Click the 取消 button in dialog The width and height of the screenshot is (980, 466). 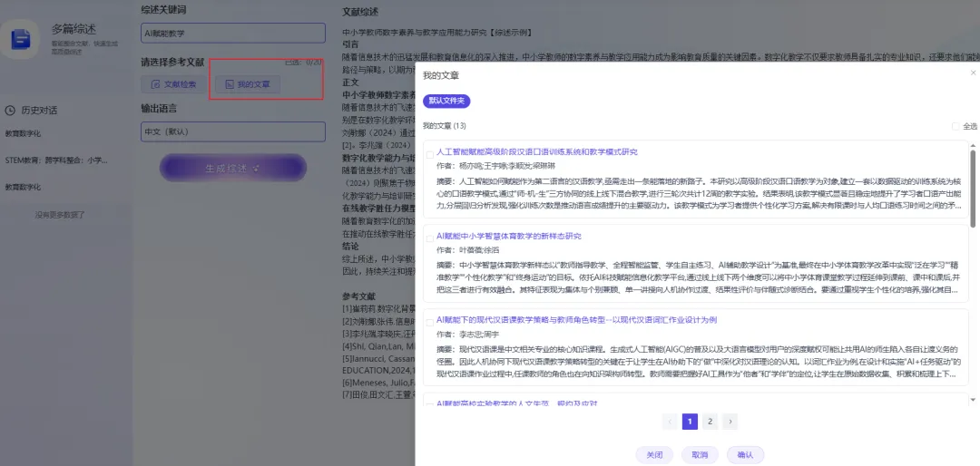(700, 455)
